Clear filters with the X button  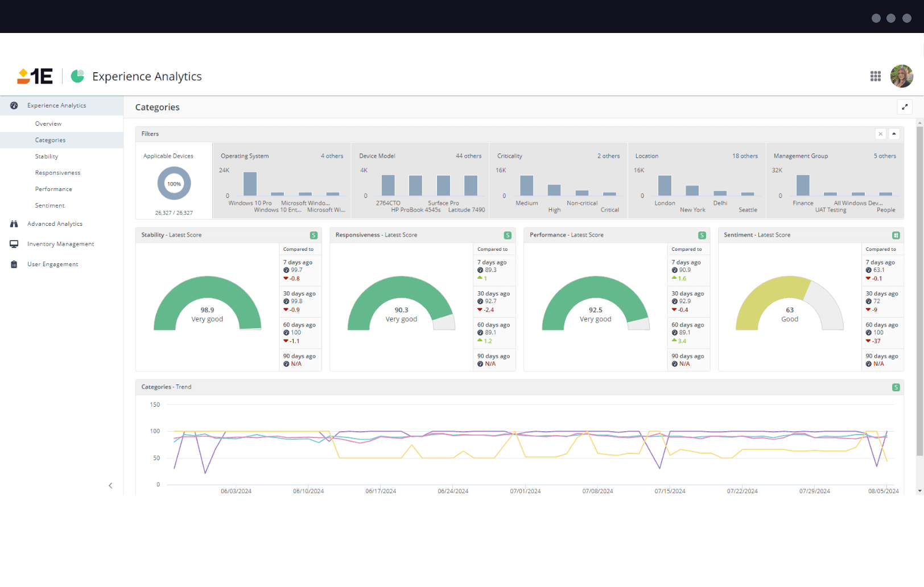tap(881, 134)
